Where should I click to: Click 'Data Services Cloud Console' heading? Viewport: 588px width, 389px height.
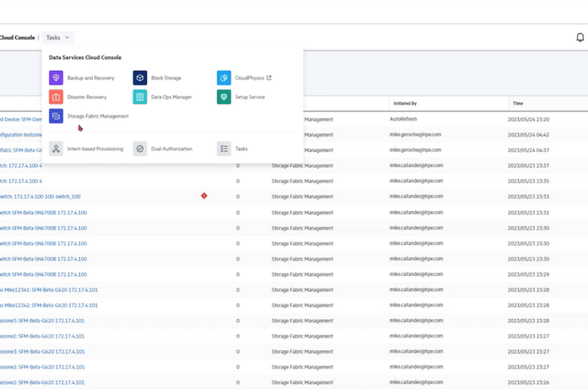coord(85,57)
